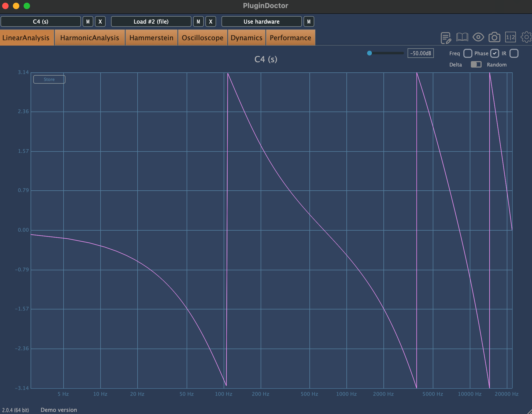Toggle the Delta/Random switch
532x414 pixels.
tap(476, 65)
